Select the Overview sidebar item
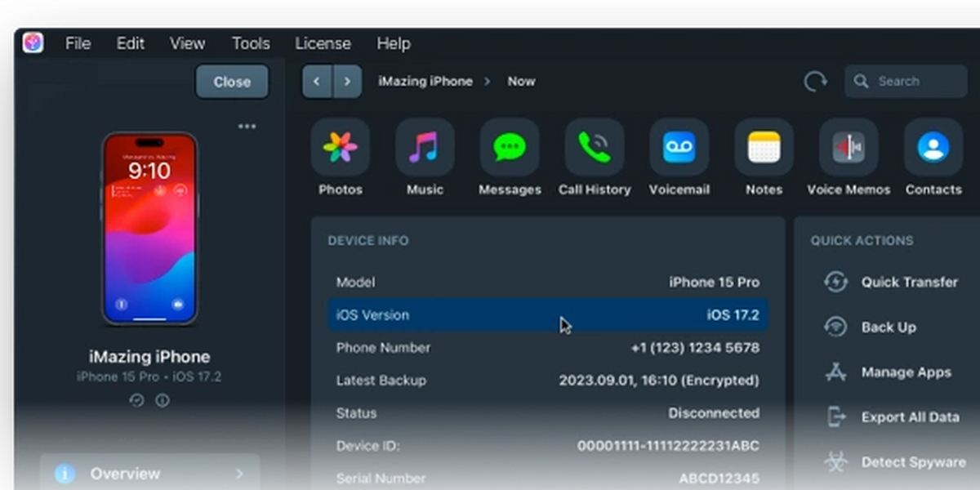 [150, 474]
